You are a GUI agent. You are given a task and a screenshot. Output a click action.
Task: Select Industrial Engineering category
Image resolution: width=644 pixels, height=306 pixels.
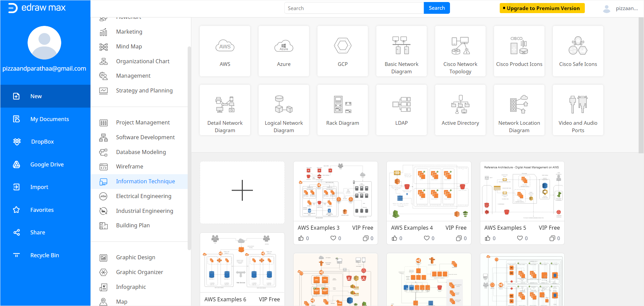pos(139,211)
